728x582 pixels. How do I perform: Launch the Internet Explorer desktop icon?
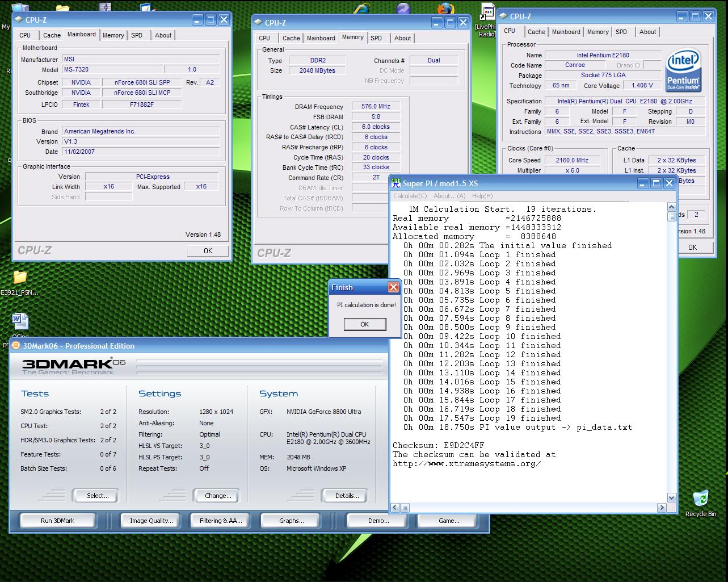tap(361, 9)
